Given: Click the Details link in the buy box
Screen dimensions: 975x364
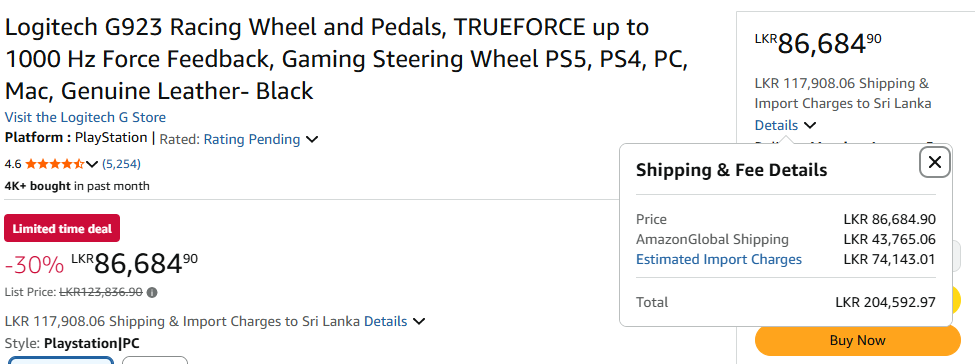Looking at the screenshot, I should 776,126.
